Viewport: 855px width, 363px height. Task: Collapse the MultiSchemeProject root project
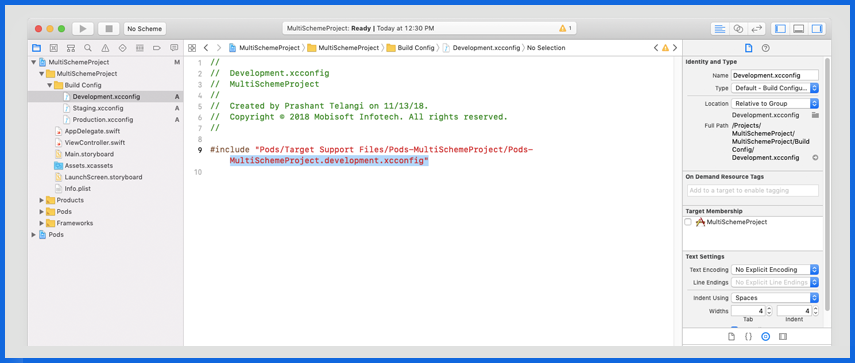pyautogui.click(x=34, y=62)
